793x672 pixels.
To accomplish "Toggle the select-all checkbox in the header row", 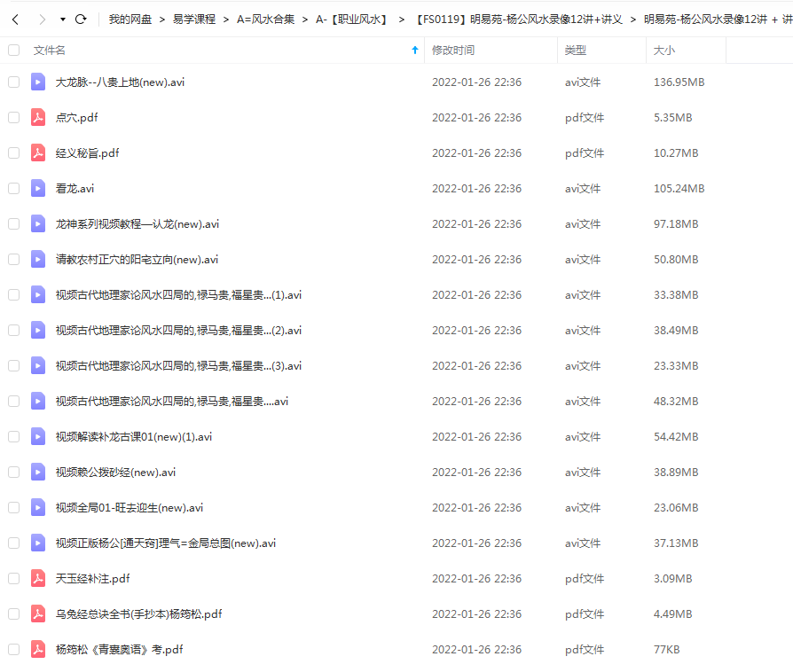I will click(x=13, y=50).
